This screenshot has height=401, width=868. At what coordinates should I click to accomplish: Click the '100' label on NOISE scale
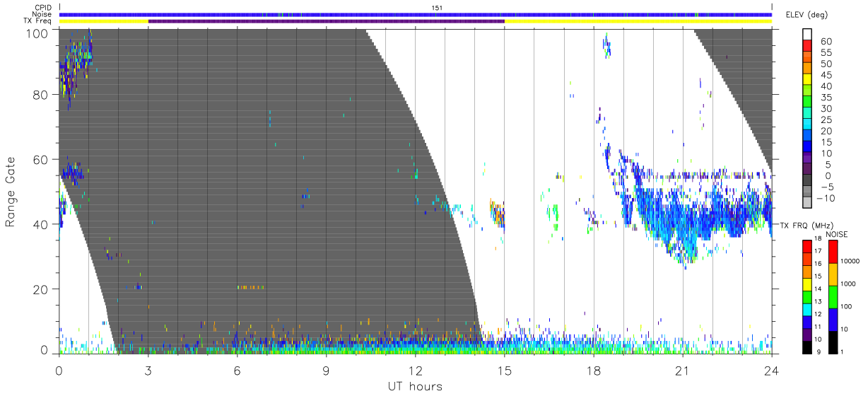[847, 307]
